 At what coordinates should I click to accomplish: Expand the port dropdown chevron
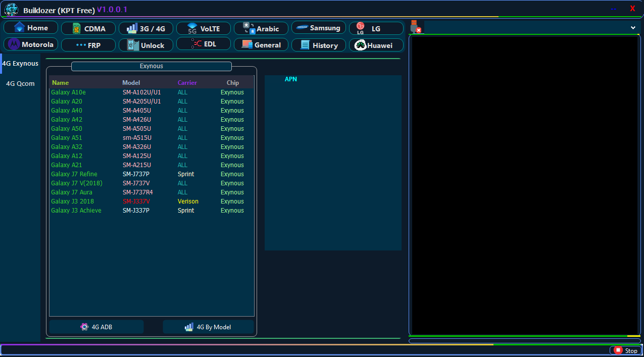633,28
